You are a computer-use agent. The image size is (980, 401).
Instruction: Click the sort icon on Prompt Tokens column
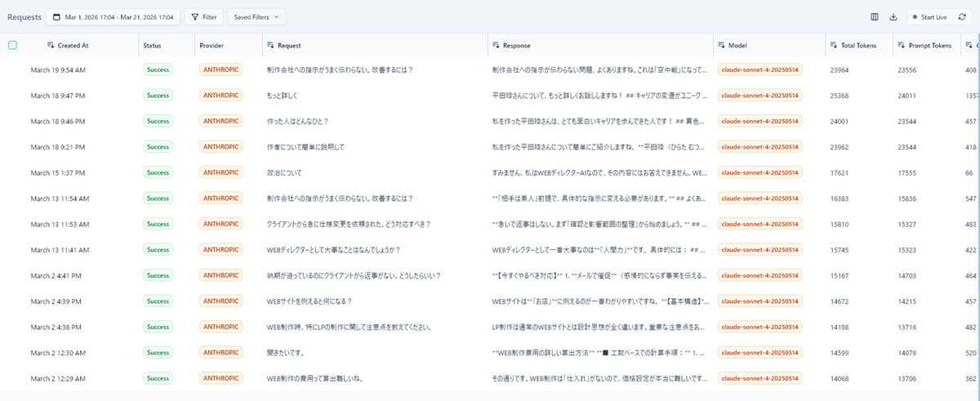902,46
